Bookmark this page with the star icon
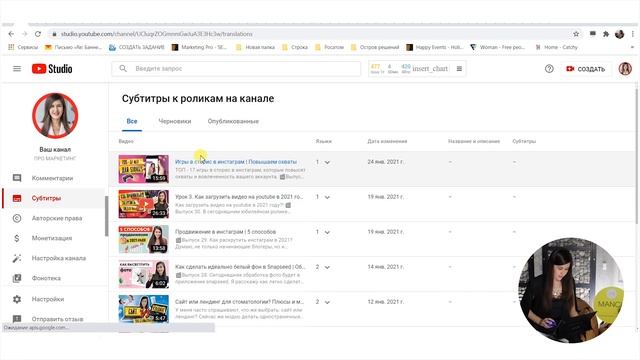The width and height of the screenshot is (640, 360). tap(576, 34)
